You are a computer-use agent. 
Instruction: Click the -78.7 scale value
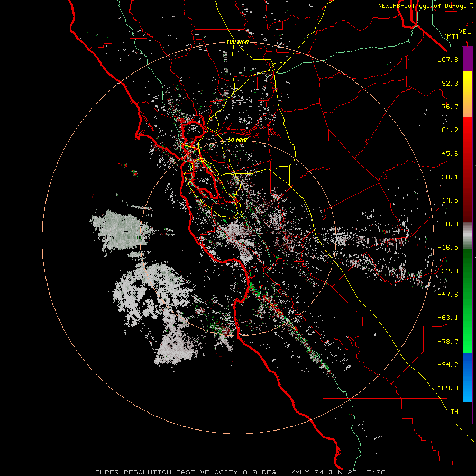click(x=448, y=342)
